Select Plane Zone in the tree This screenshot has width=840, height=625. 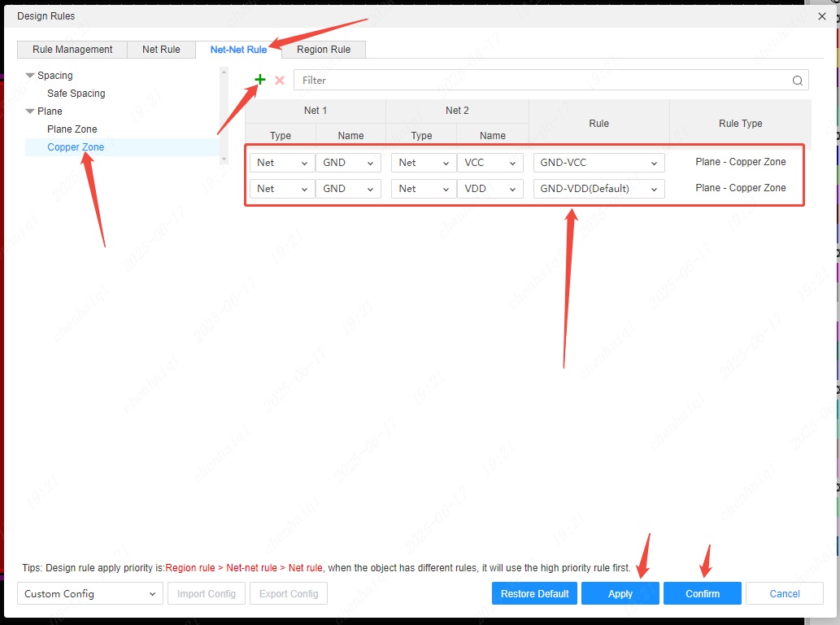72,129
